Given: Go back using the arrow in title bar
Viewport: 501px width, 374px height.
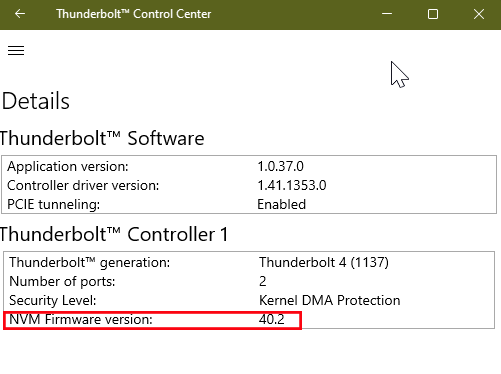Looking at the screenshot, I should pyautogui.click(x=20, y=14).
